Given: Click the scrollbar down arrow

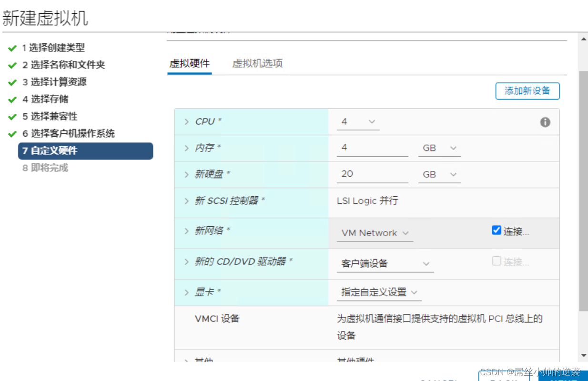Looking at the screenshot, I should pyautogui.click(x=584, y=356).
